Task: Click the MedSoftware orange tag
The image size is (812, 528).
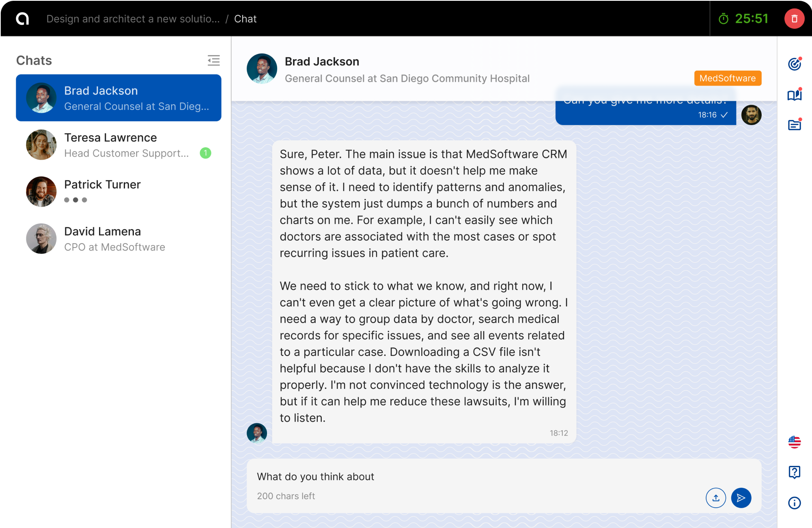Action: click(728, 78)
